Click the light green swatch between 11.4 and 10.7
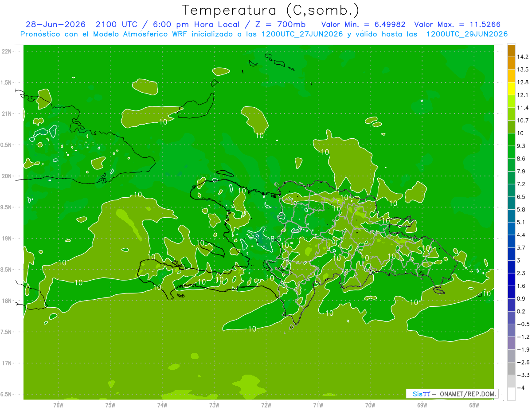This screenshot has width=532, height=411. point(511,114)
